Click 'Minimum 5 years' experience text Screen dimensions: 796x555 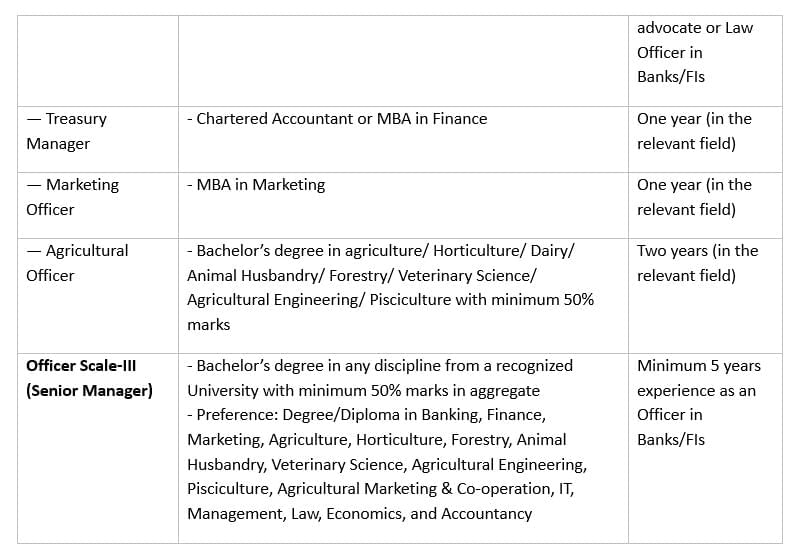click(x=698, y=366)
